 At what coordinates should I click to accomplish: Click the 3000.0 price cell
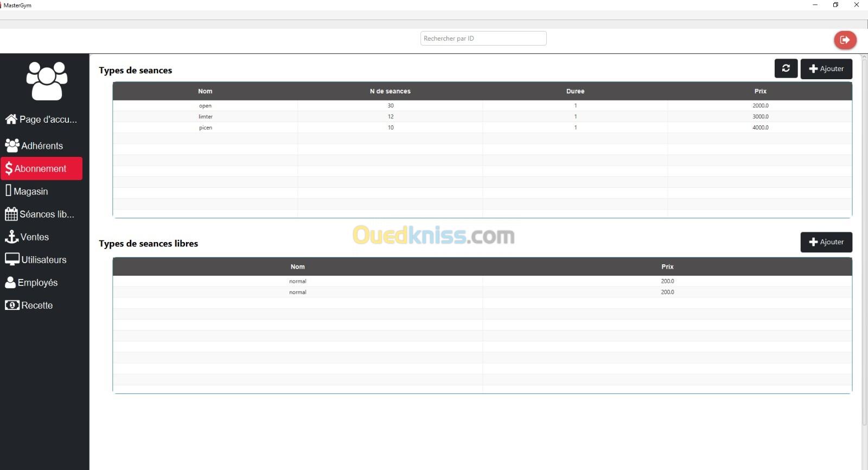760,117
